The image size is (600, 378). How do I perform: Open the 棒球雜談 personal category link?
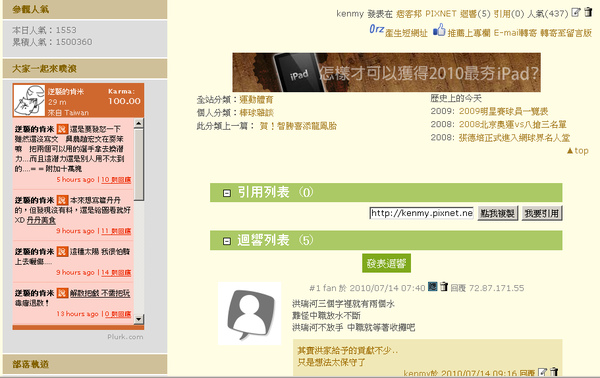(x=256, y=113)
